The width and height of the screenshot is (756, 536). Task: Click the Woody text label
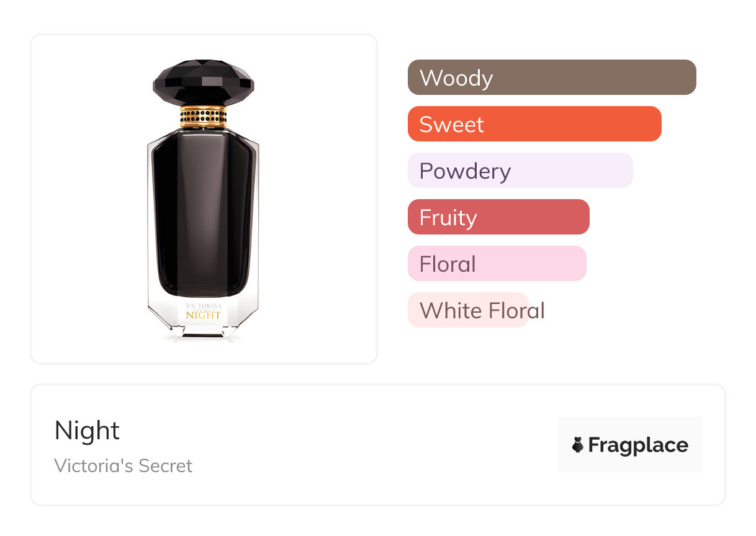click(456, 78)
